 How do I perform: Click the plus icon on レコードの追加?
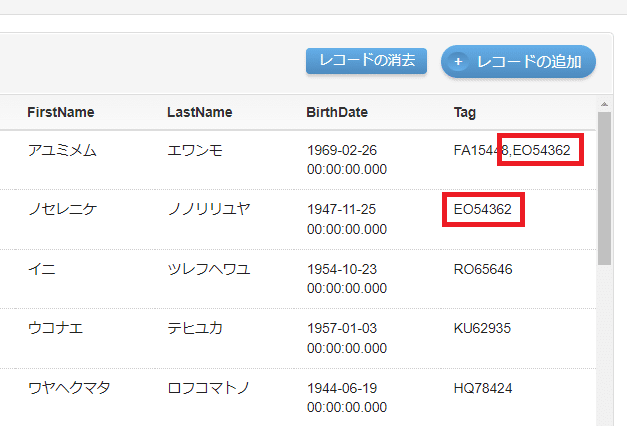click(x=459, y=62)
